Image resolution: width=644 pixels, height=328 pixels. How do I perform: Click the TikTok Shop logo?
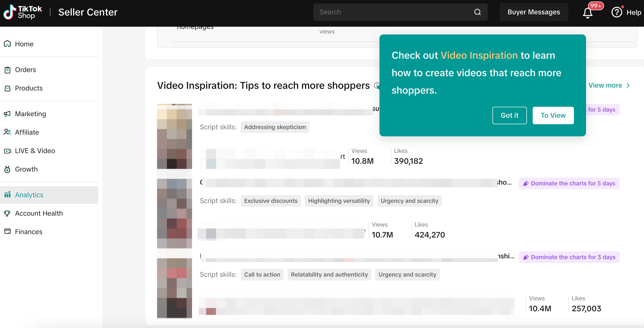click(23, 12)
